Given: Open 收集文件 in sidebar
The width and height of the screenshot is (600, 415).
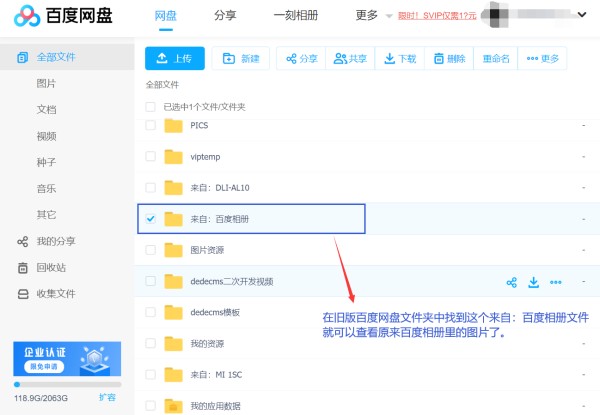Looking at the screenshot, I should pos(46,294).
